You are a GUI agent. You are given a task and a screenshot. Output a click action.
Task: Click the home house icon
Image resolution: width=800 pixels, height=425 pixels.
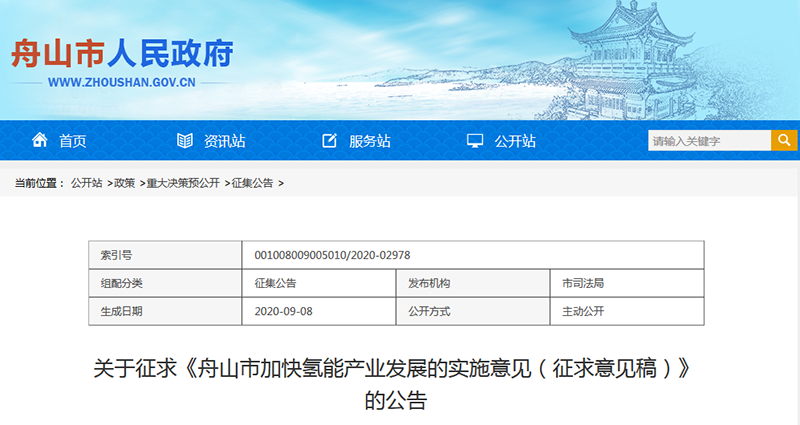[40, 141]
